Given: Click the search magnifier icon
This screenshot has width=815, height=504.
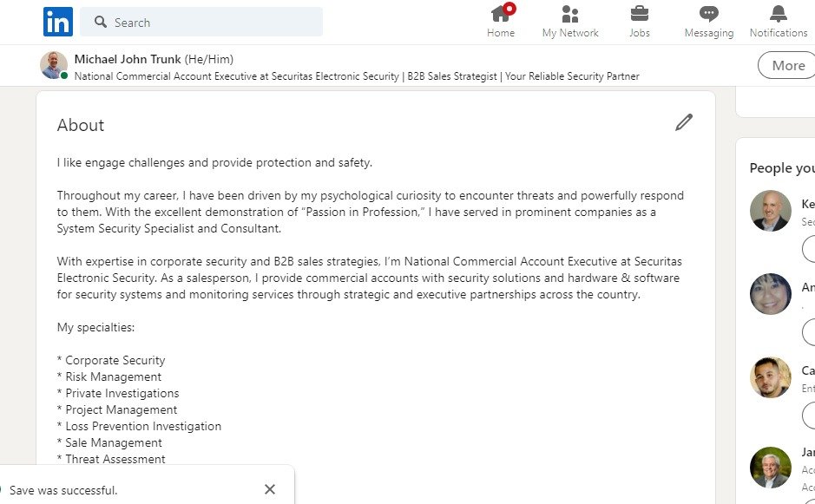Looking at the screenshot, I should [x=101, y=23].
